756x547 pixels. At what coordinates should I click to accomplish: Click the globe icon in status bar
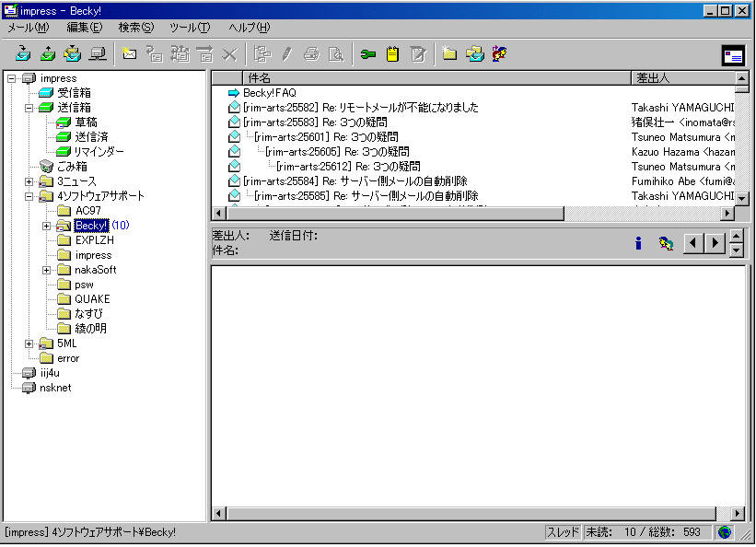tap(724, 532)
